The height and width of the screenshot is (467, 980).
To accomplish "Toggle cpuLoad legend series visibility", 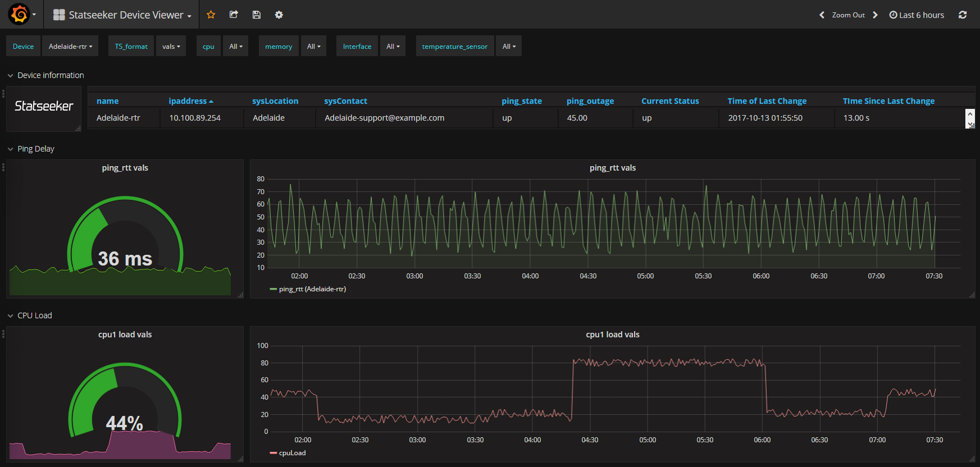I will click(x=288, y=453).
